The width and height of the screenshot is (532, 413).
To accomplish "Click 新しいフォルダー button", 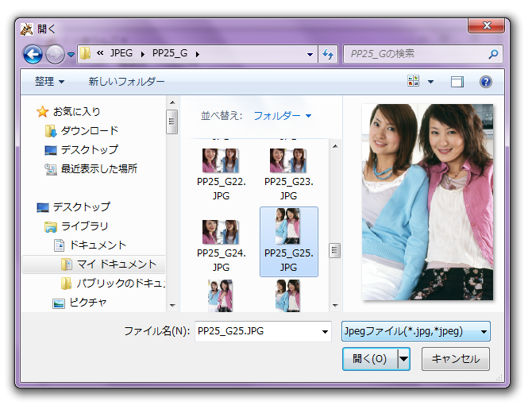I will (126, 82).
